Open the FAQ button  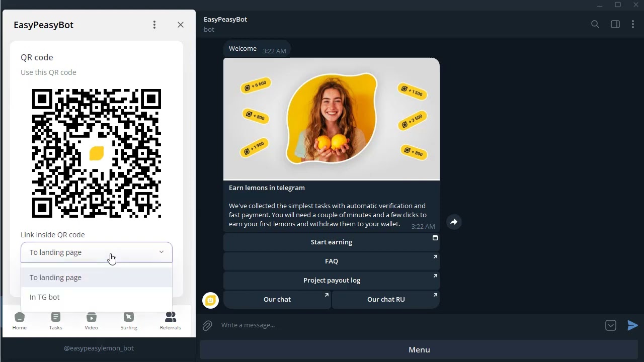(332, 261)
